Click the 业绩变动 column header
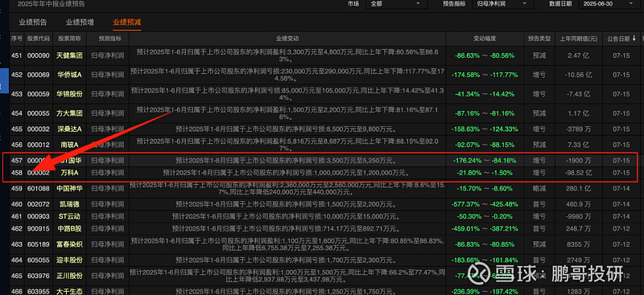Screen dimensions: 644x295 (287, 39)
